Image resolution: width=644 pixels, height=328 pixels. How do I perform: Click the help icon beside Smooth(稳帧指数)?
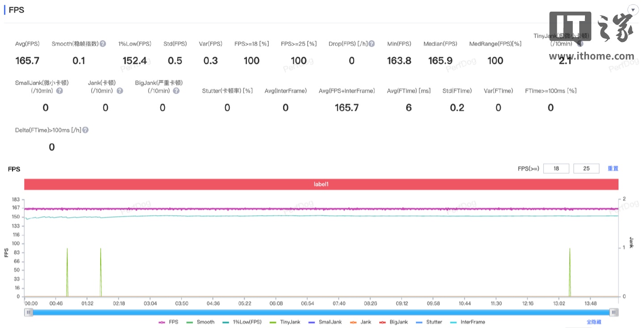(x=103, y=44)
